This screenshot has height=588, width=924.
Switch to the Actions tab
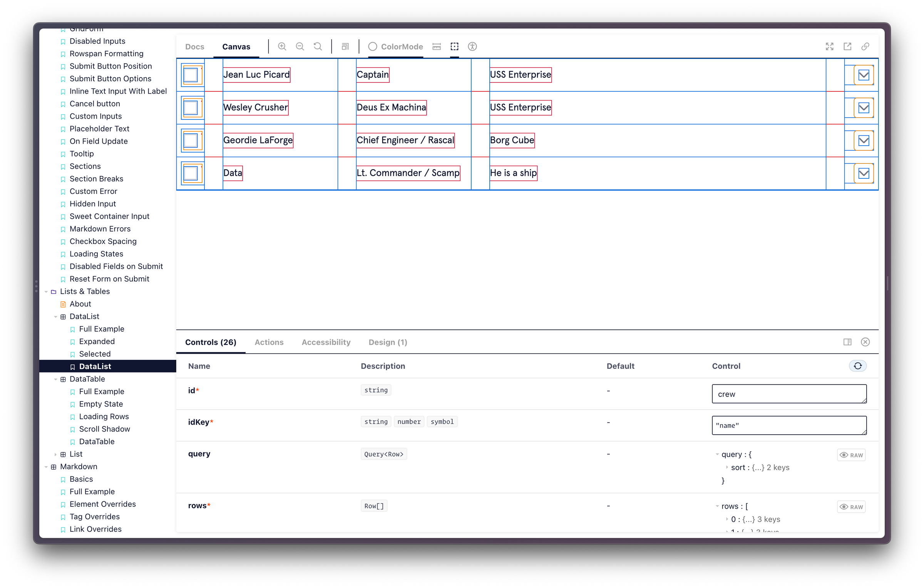coord(269,342)
